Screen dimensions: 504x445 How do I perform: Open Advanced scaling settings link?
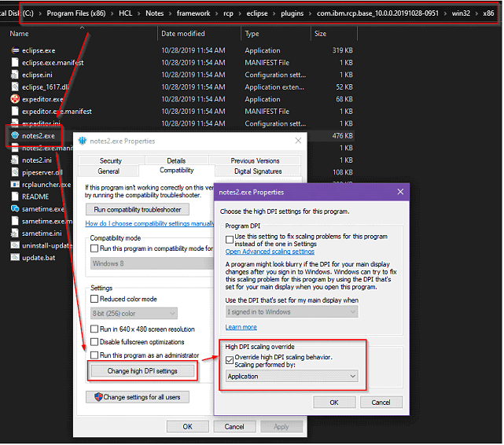[x=270, y=252]
